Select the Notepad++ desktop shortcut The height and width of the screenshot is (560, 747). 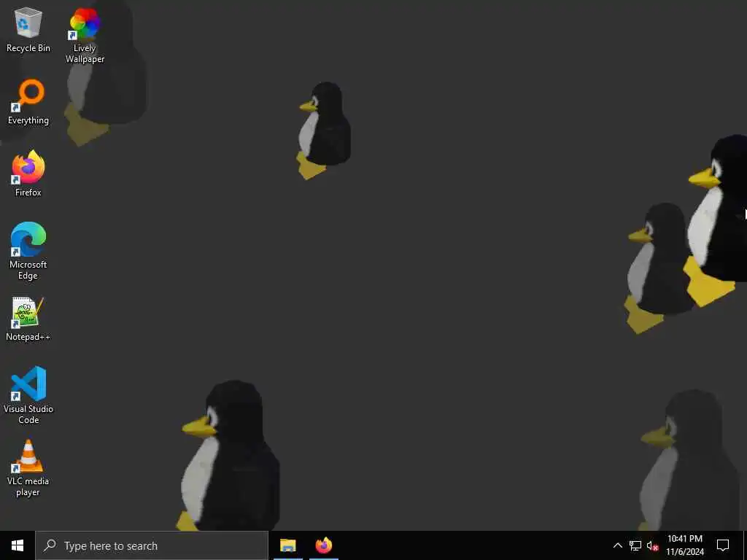coord(28,319)
